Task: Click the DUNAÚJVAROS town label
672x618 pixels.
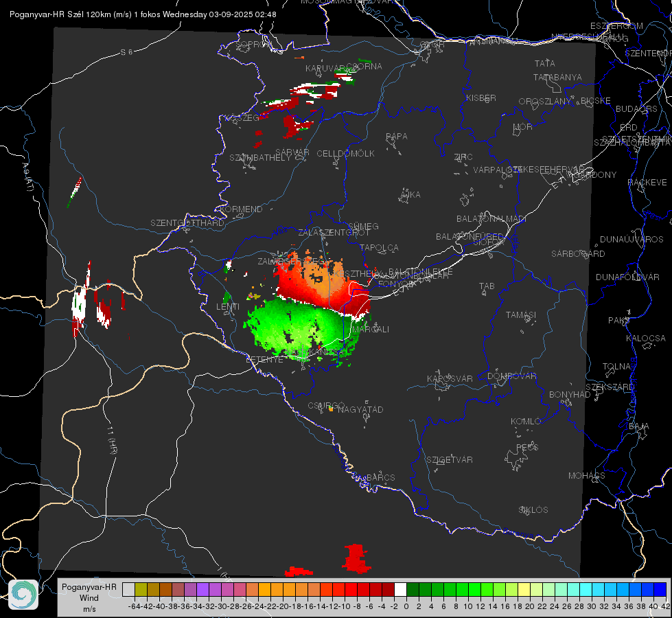Action: 632,240
